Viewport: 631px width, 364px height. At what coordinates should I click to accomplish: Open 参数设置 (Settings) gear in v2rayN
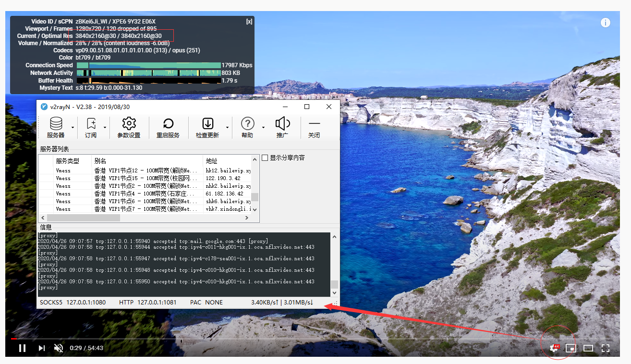(x=129, y=127)
